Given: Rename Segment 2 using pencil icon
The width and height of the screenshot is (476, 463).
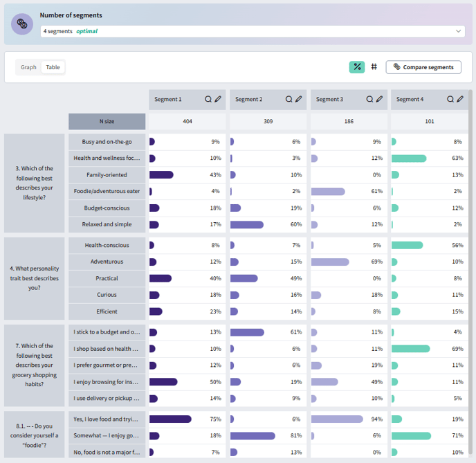Looking at the screenshot, I should pyautogui.click(x=299, y=100).
